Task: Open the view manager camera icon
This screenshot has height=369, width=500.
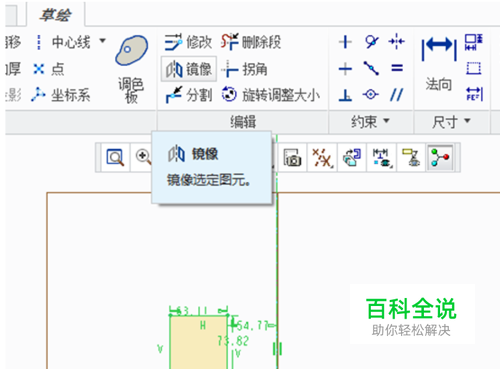Action: pos(292,157)
